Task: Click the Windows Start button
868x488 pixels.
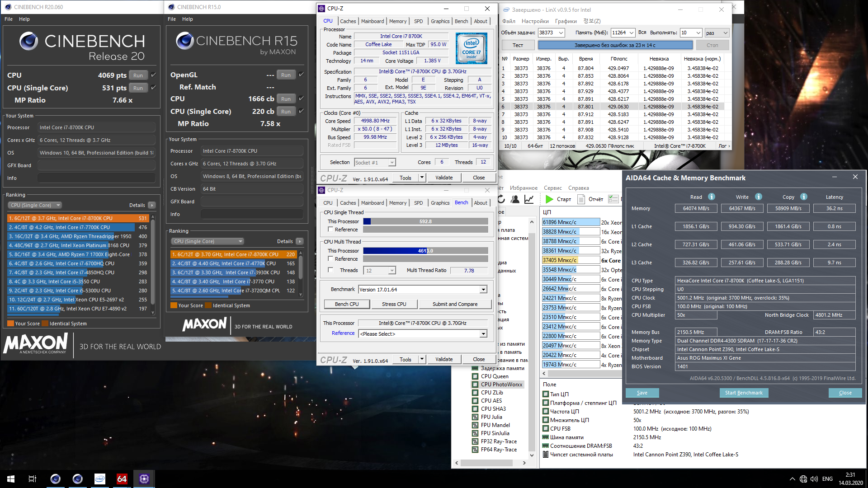Action: 11,479
